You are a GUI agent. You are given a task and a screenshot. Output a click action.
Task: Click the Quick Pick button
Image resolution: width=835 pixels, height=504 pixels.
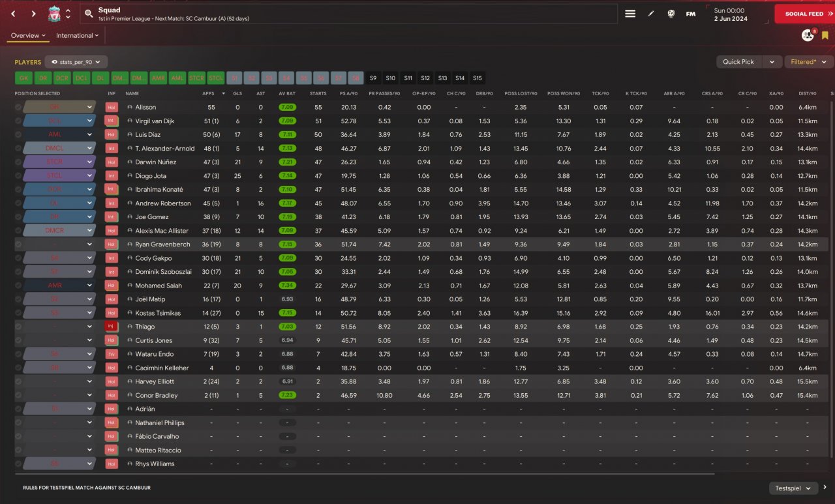(739, 62)
